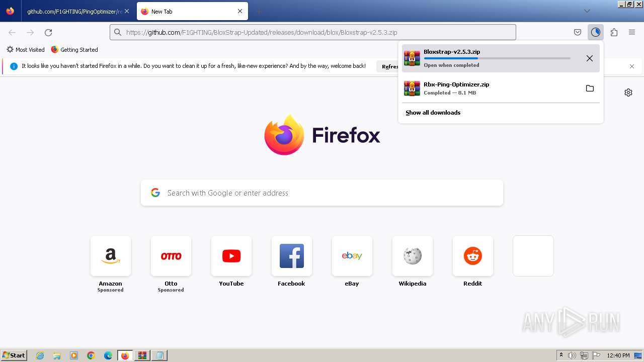Open the Firefox application menu
644x362 pixels.
632,32
